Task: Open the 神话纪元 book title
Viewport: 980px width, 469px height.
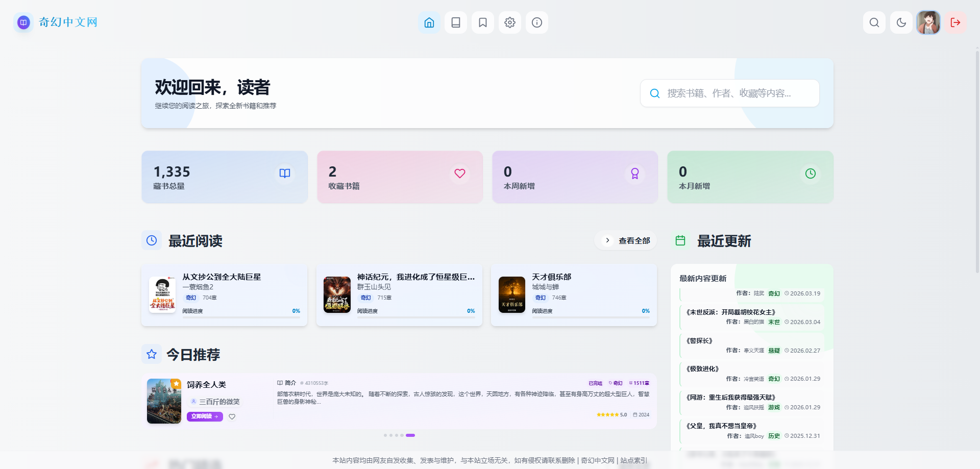Action: coord(416,277)
